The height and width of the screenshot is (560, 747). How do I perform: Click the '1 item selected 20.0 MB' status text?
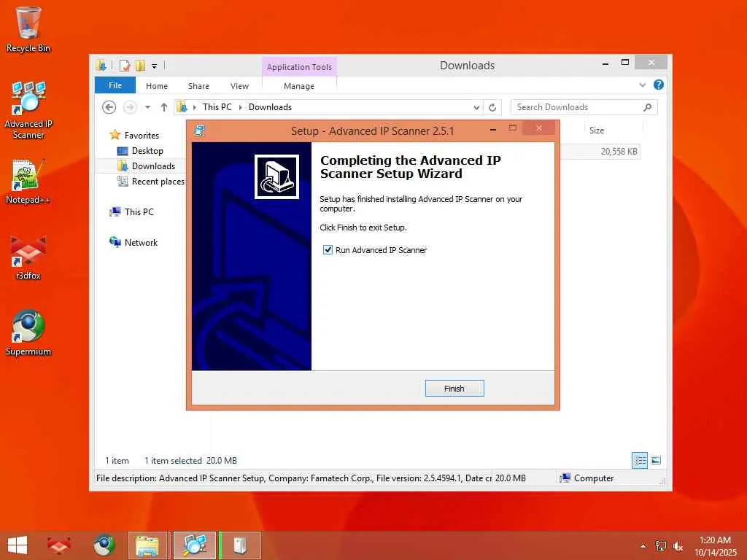(x=190, y=461)
